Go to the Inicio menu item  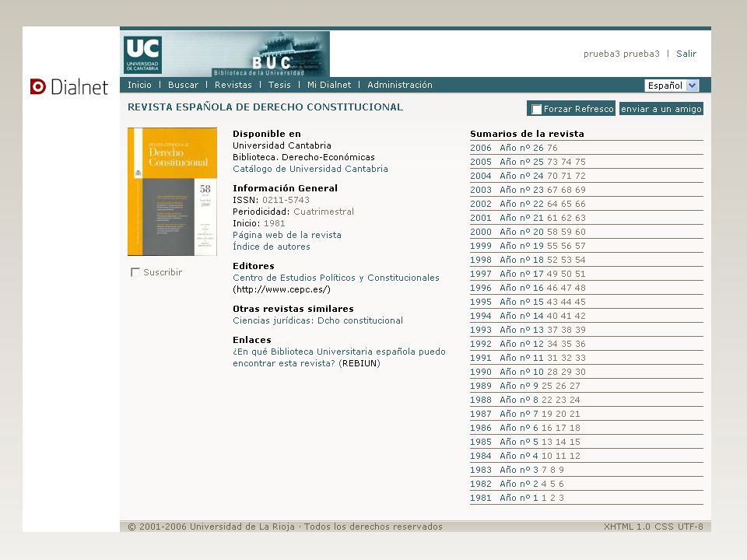tap(139, 85)
